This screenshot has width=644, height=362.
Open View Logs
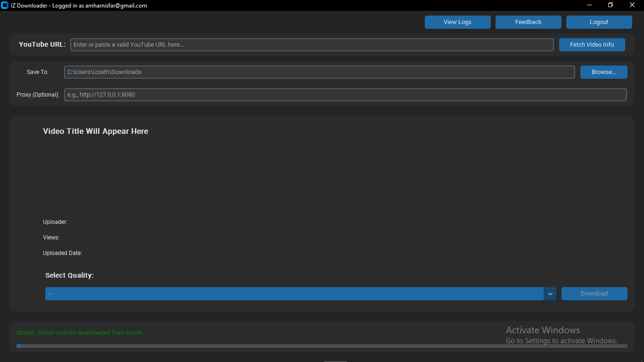pyautogui.click(x=457, y=22)
